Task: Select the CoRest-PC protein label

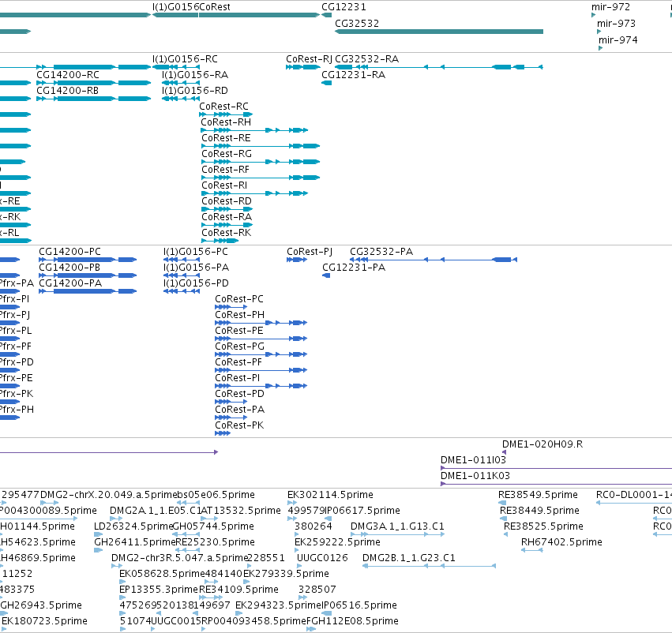Action: pos(239,299)
